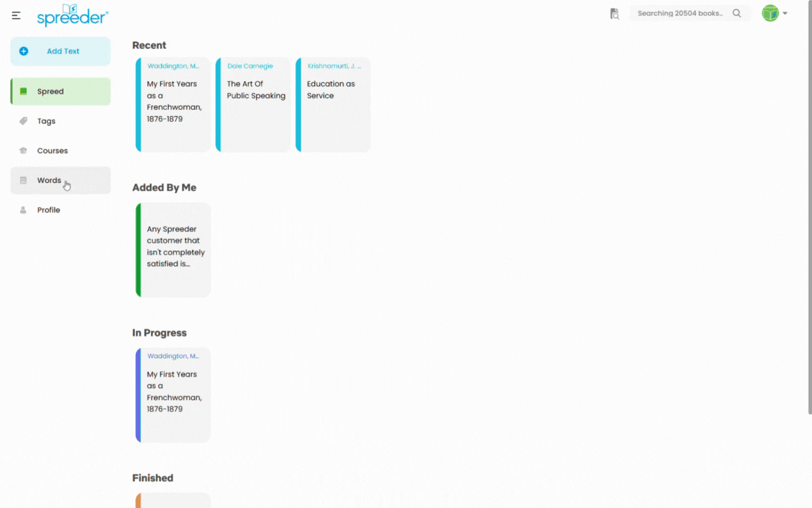Open the Any Spreeder customer text card
The width and height of the screenshot is (812, 508).
point(173,250)
